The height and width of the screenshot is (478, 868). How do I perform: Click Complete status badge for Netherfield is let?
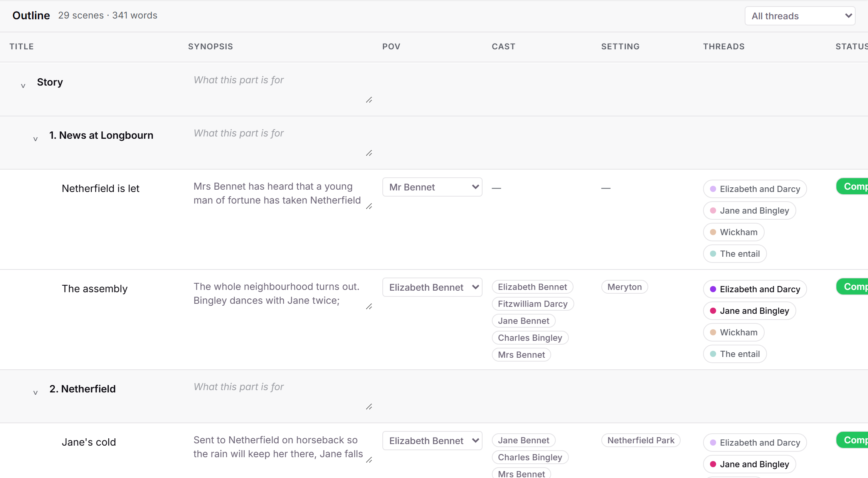(852, 187)
